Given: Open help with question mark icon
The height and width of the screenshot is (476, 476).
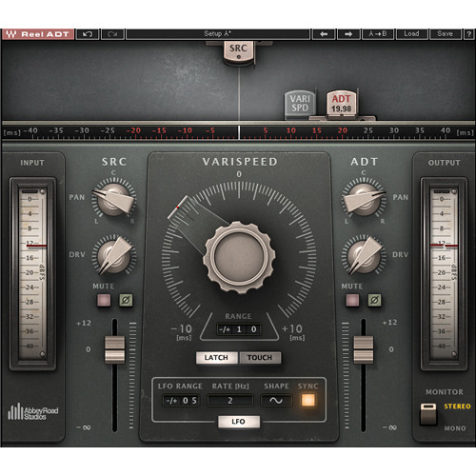Looking at the screenshot, I should coord(469,34).
